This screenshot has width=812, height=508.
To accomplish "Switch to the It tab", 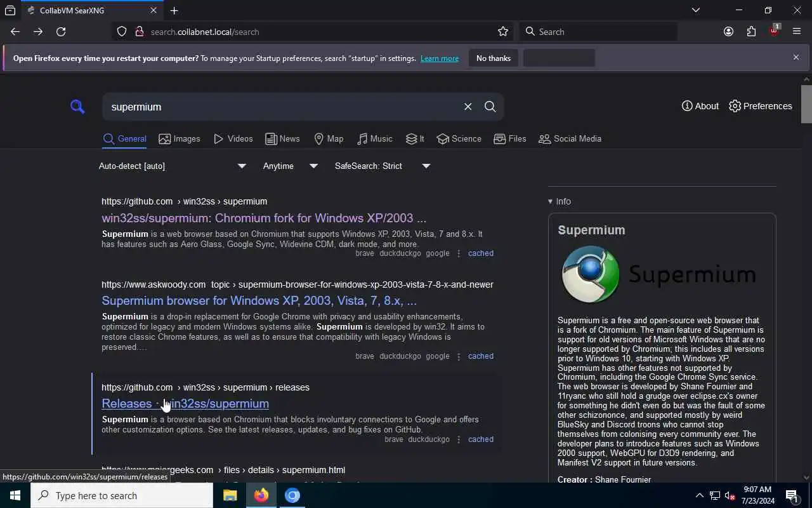I will click(x=415, y=138).
